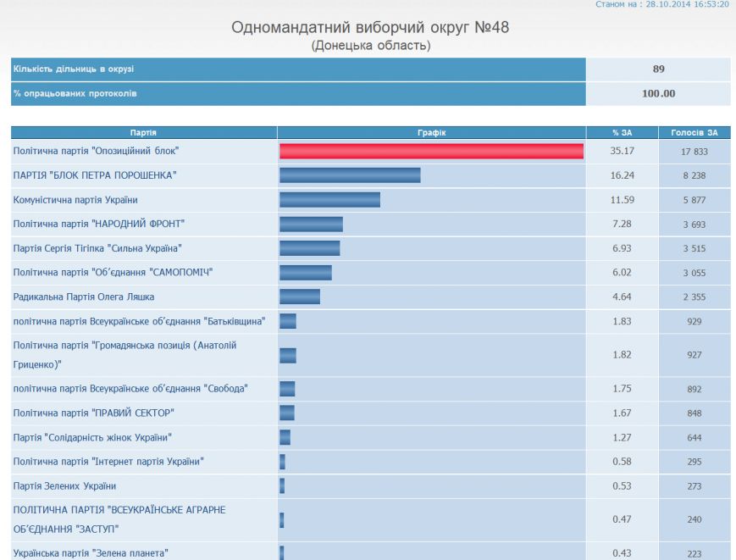The height and width of the screenshot is (560, 736).
Task: Select the 3 055 votes value
Action: click(x=694, y=273)
